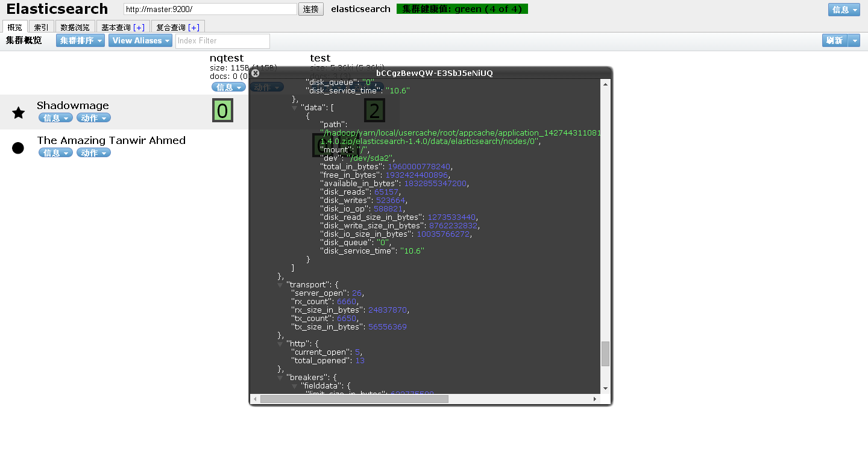Click the dialog horizontal scrollbar left arrow
Image resolution: width=868 pixels, height=471 pixels.
(255, 399)
